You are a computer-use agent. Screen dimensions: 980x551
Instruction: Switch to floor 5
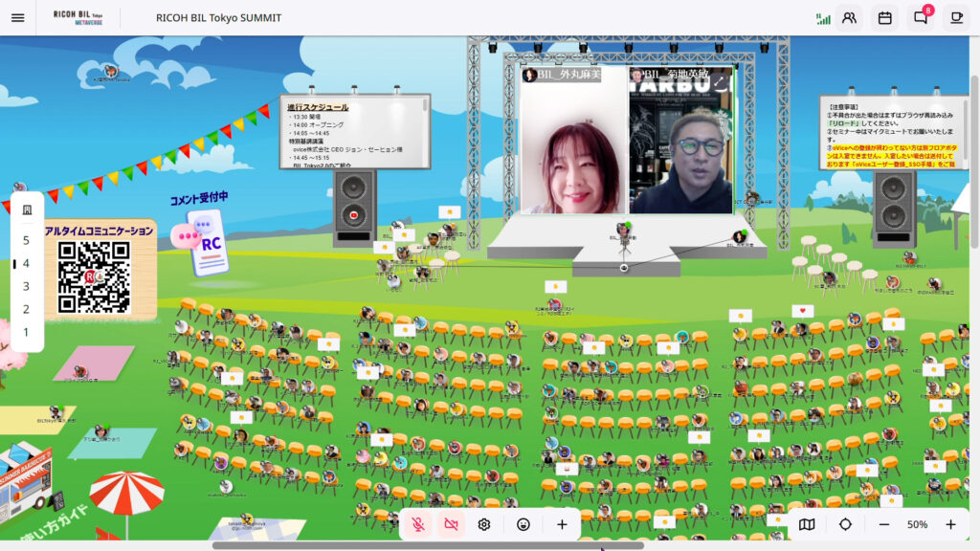pyautogui.click(x=26, y=240)
